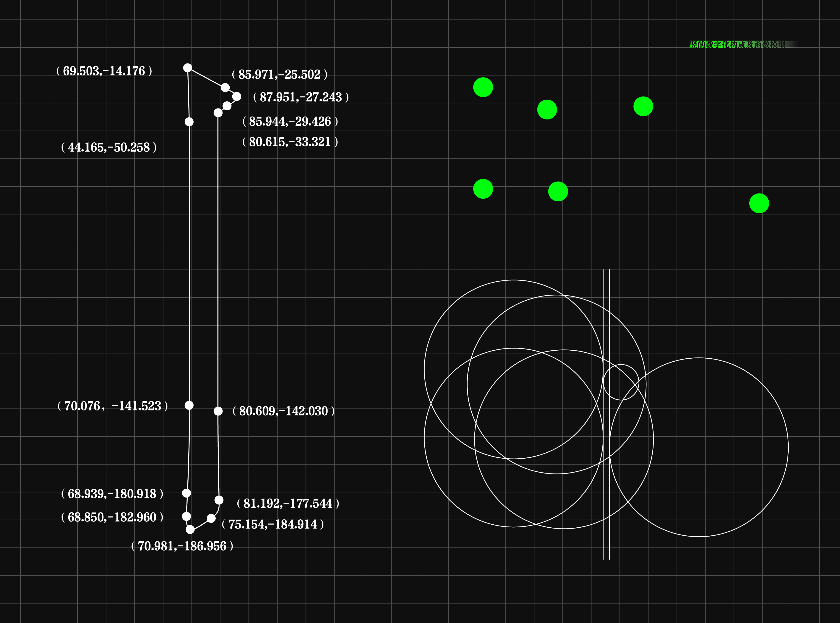Click the green dot farthest to the right
Screen dimensions: 840x623
tap(759, 203)
